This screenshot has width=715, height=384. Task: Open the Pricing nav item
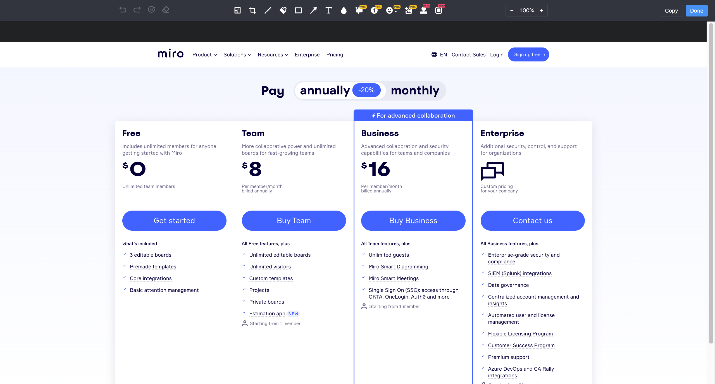[335, 55]
